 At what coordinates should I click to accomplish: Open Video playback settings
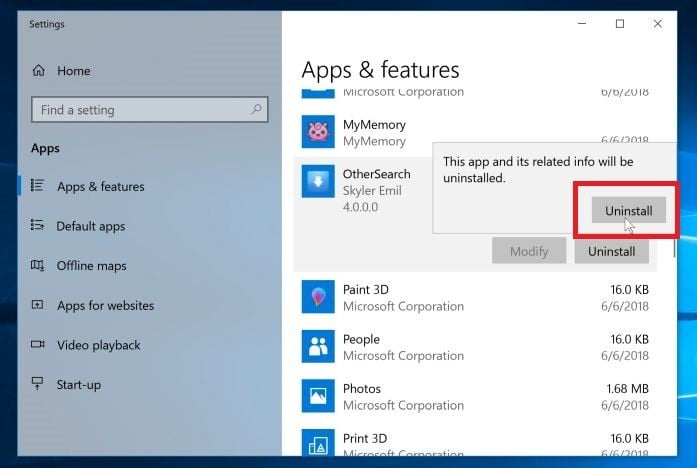(98, 345)
